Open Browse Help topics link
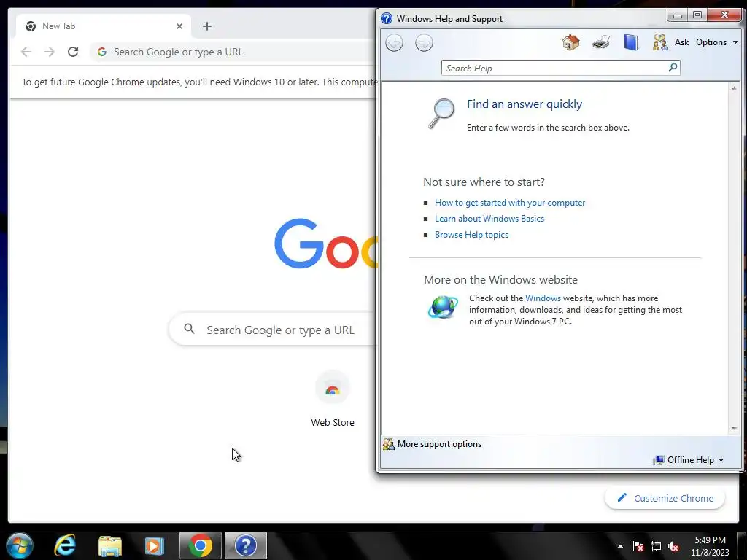The image size is (747, 560). (471, 235)
